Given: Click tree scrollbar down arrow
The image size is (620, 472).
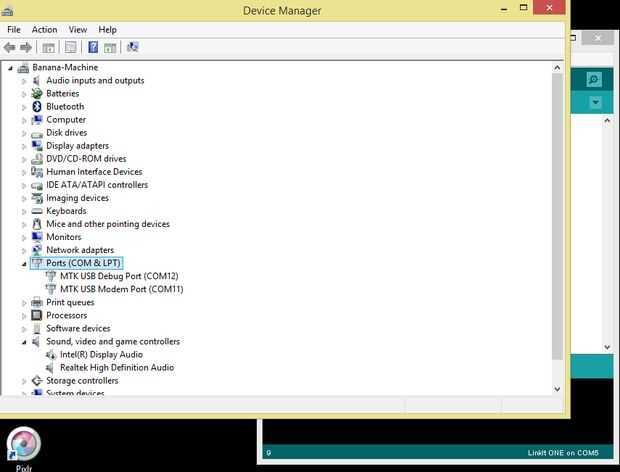Looking at the screenshot, I should (x=557, y=389).
